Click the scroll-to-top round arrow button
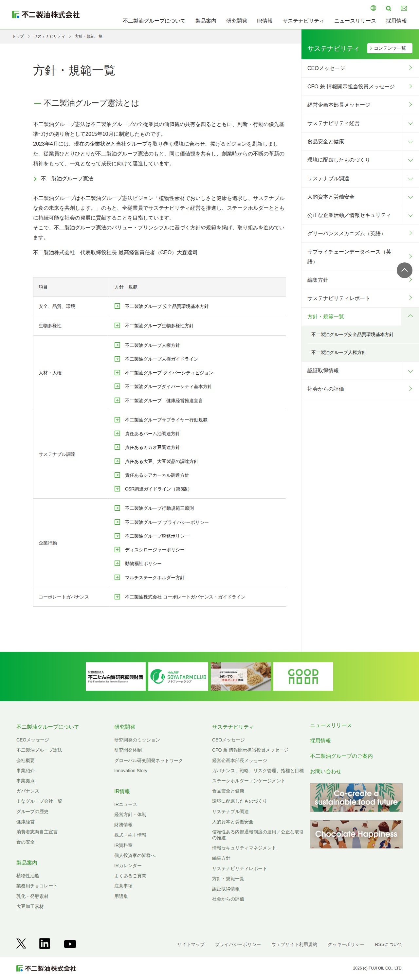 [x=404, y=270]
